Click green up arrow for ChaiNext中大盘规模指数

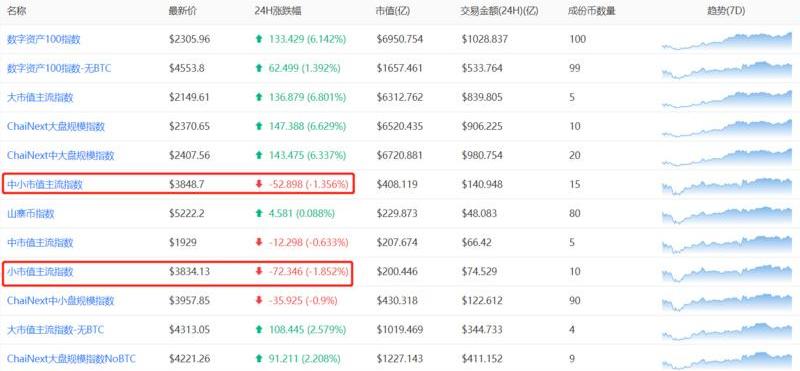pos(259,156)
